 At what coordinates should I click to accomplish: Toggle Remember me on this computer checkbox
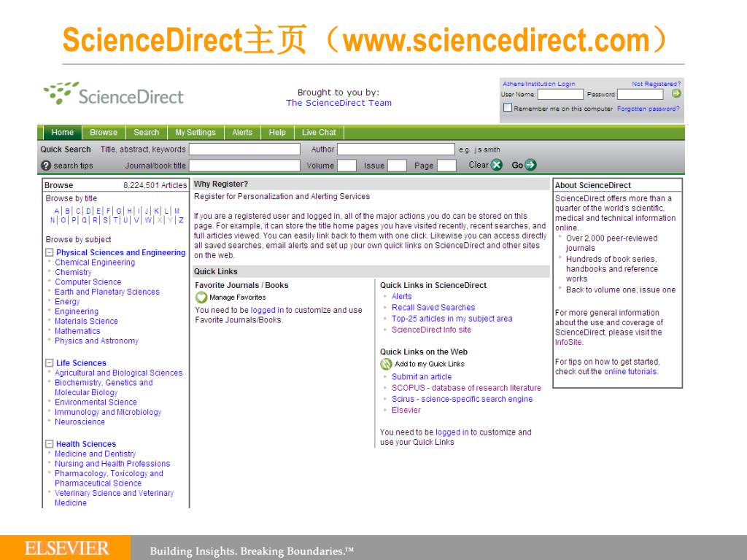point(508,108)
